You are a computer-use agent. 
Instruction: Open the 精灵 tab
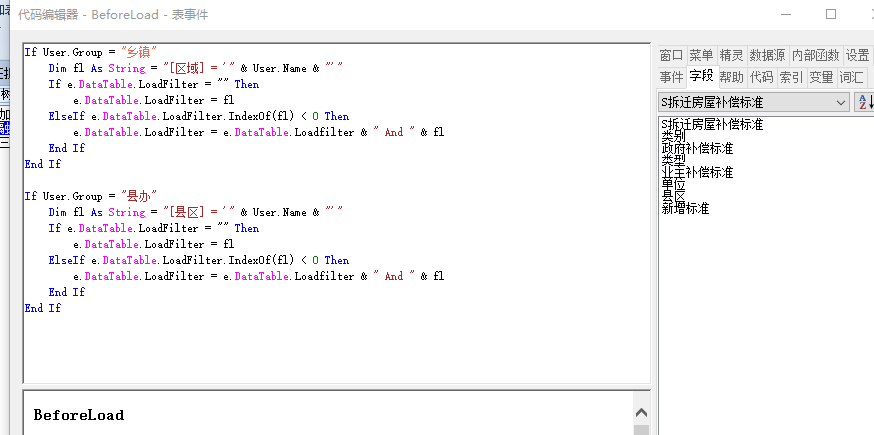[x=731, y=56]
